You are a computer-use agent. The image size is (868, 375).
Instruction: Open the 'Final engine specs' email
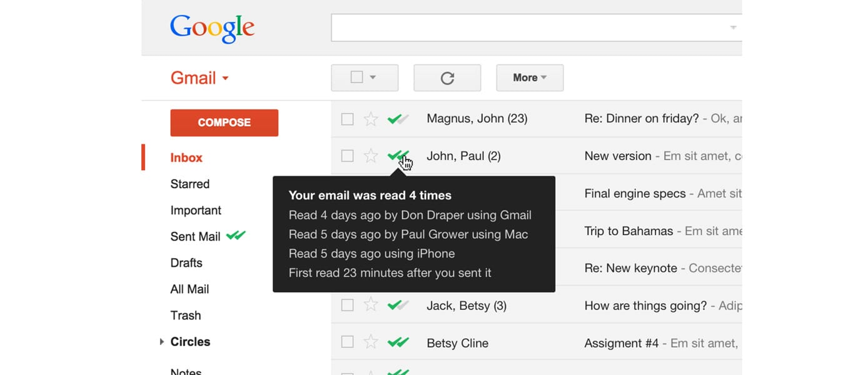pos(635,193)
